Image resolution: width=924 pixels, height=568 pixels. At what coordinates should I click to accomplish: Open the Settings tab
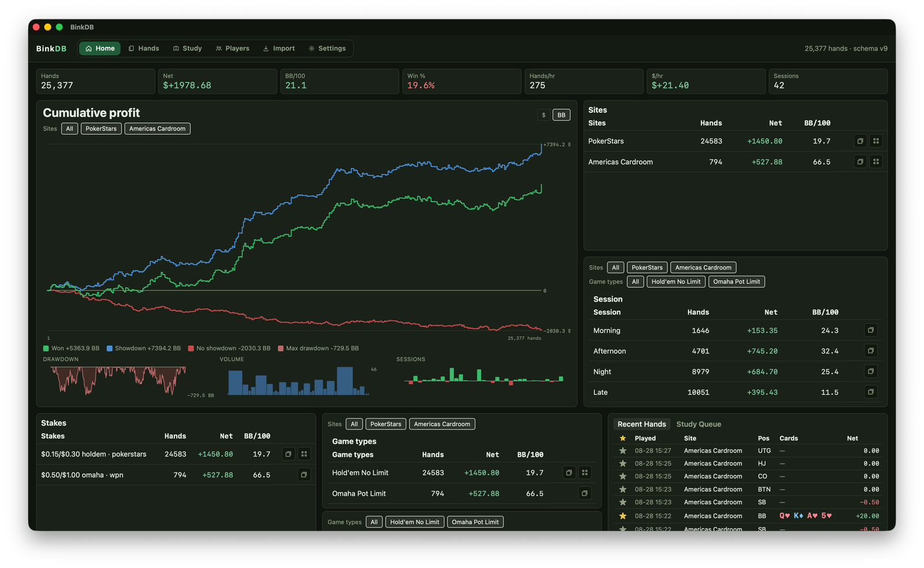pos(327,49)
